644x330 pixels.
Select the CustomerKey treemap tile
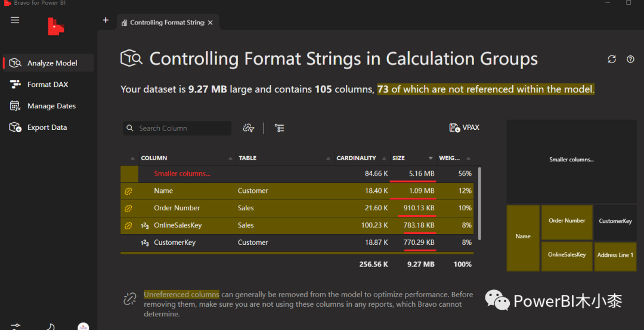615,222
